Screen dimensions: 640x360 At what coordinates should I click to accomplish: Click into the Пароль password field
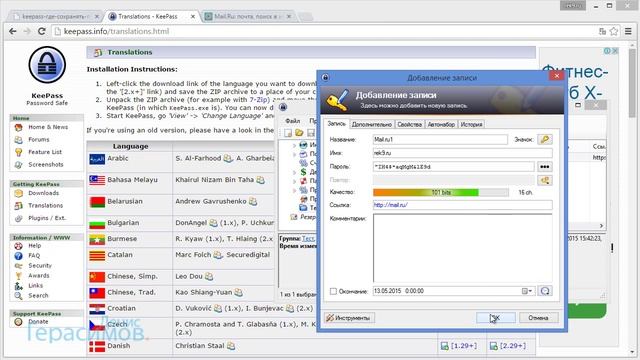453,167
